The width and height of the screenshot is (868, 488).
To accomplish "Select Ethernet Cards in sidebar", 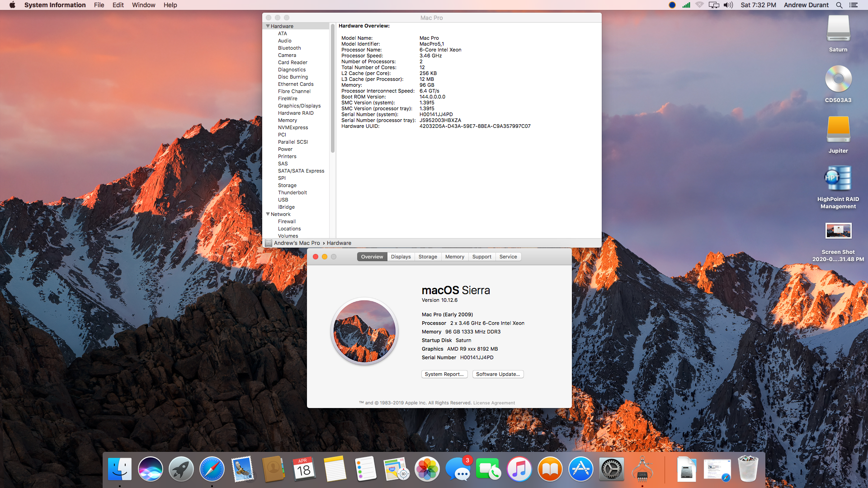I will click(x=296, y=84).
